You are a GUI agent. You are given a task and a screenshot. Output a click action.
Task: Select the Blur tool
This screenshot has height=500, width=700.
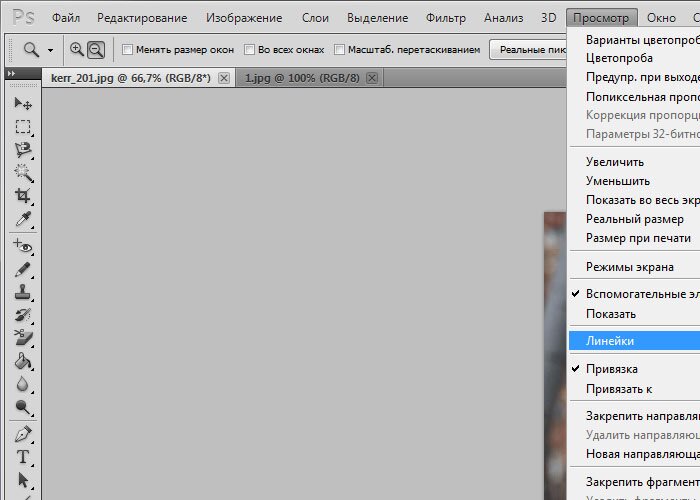tap(23, 384)
